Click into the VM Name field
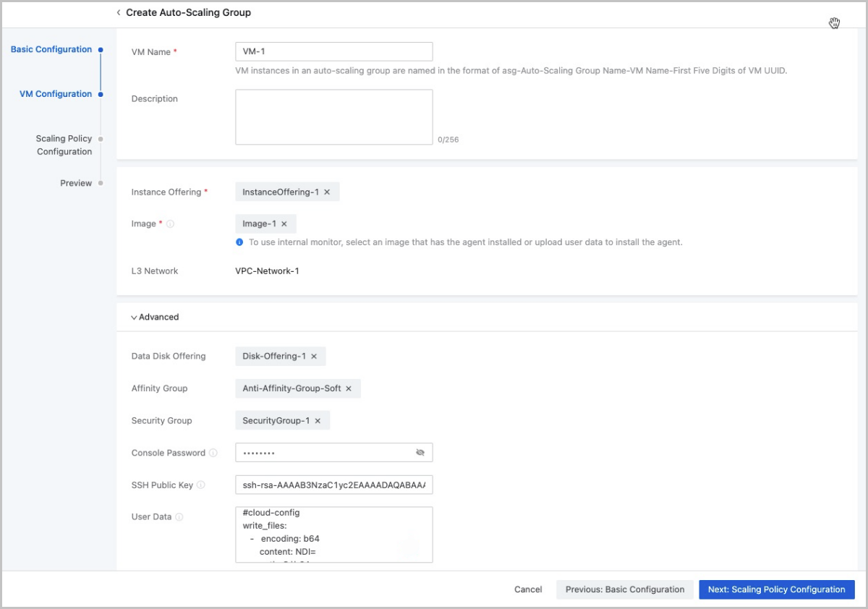This screenshot has width=868, height=609. pos(333,52)
